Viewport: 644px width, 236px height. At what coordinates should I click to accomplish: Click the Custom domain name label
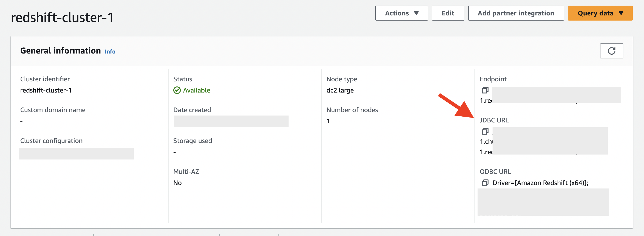[53, 110]
